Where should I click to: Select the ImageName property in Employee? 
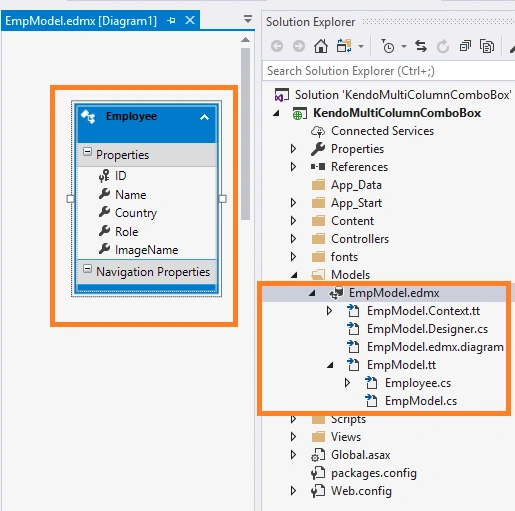(146, 250)
